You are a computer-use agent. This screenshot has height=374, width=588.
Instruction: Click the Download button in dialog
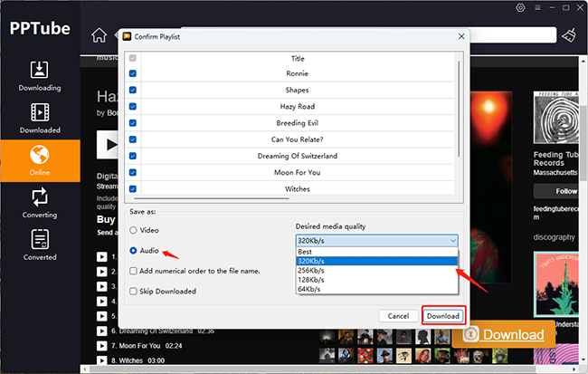click(x=443, y=316)
